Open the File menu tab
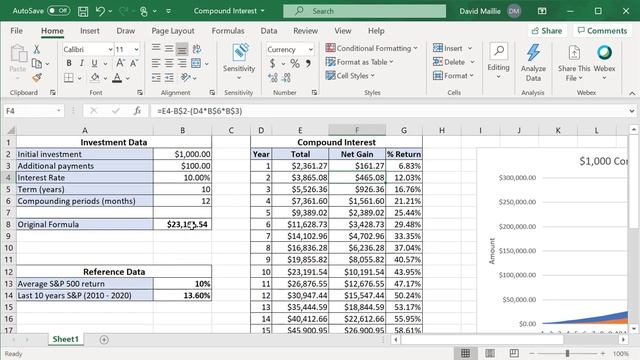The image size is (640, 360). 17,31
